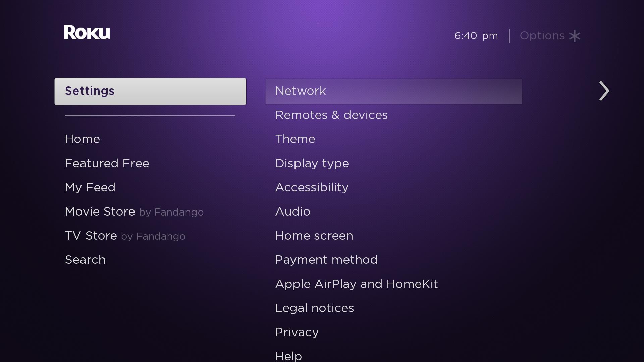This screenshot has width=644, height=362.
Task: Toggle Home screen display option
Action: pyautogui.click(x=314, y=236)
